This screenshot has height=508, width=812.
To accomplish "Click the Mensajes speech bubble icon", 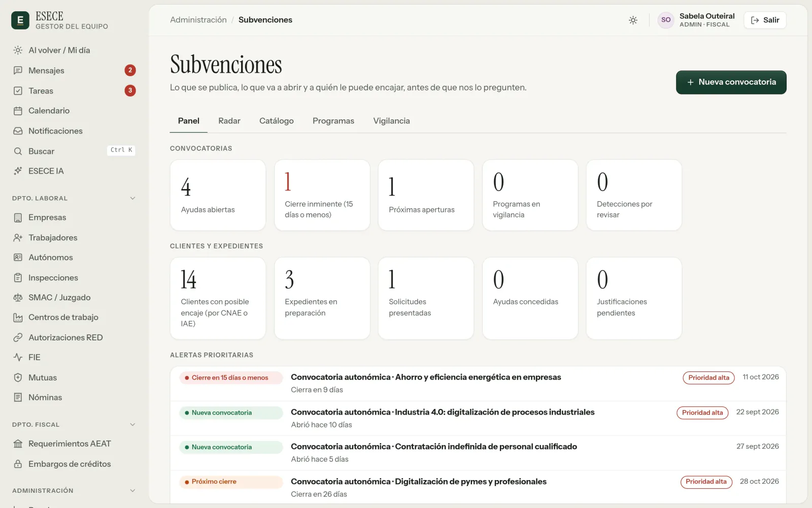I will [x=18, y=71].
